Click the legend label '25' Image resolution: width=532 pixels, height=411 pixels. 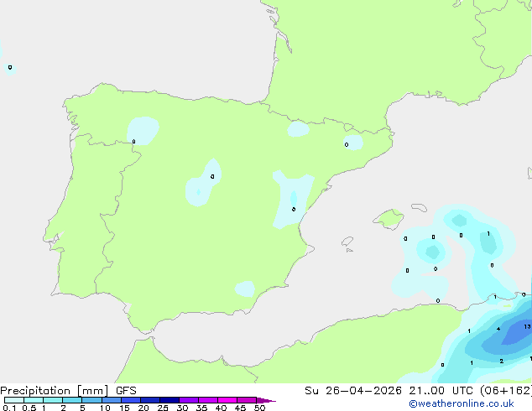pos(163,408)
